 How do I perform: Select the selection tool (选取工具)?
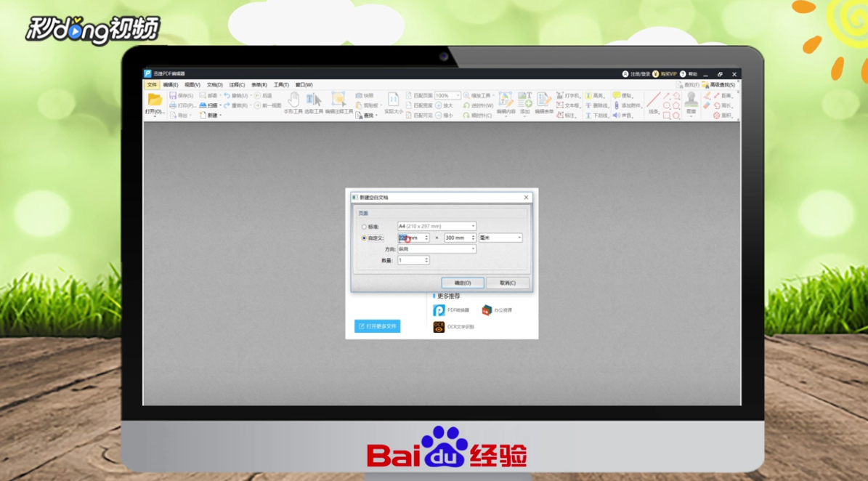click(315, 99)
